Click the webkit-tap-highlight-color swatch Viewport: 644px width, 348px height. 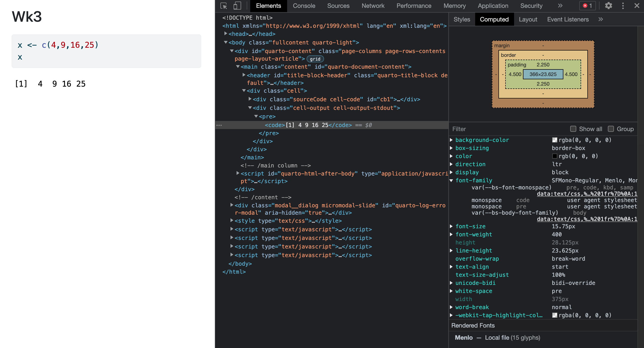coord(555,315)
